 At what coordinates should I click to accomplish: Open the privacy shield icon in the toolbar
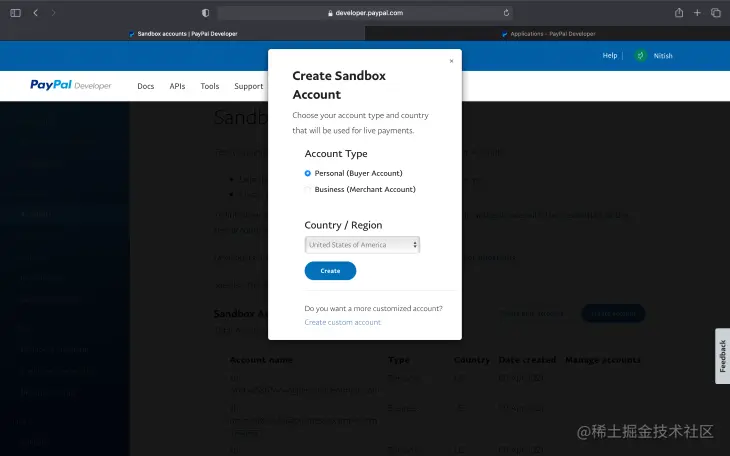pos(205,13)
